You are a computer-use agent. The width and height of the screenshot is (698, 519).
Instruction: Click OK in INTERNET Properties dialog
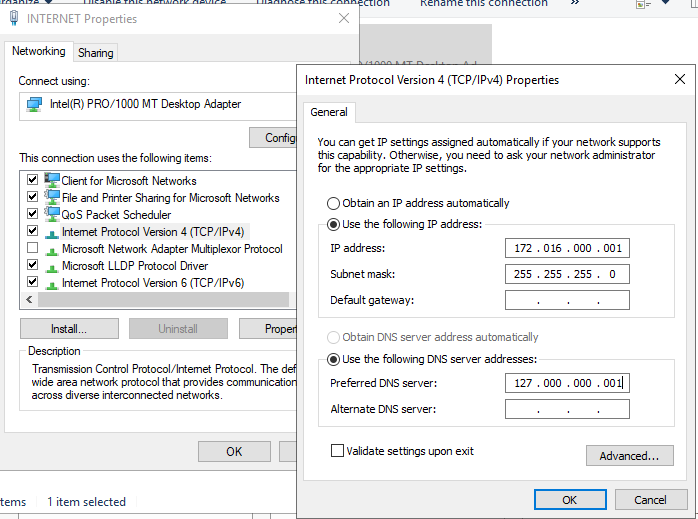pyautogui.click(x=234, y=452)
